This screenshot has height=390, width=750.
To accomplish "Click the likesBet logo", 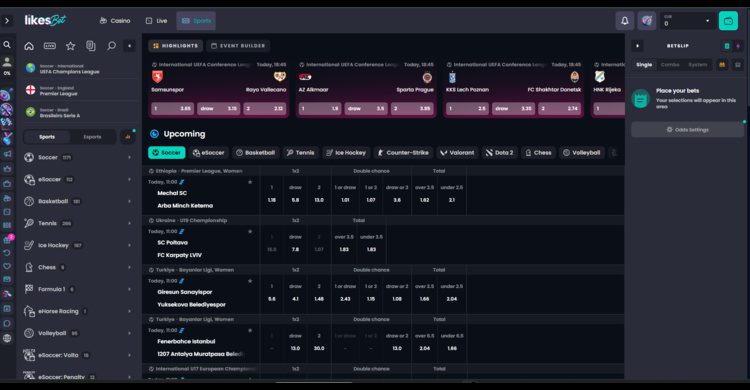I will coord(45,20).
